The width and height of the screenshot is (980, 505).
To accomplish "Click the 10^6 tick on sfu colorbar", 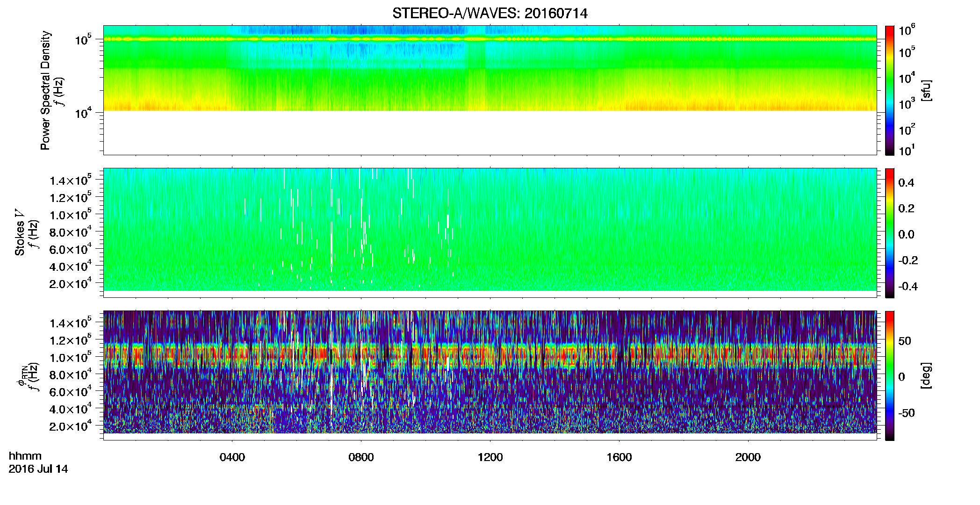I will click(907, 30).
